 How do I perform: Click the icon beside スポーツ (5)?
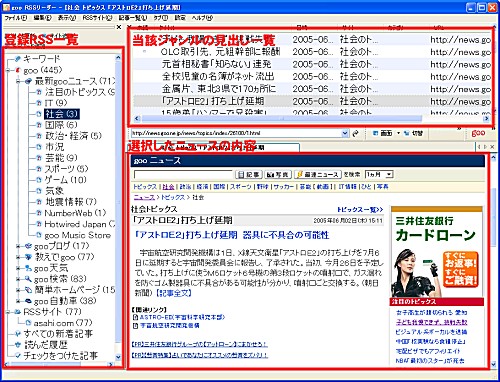(x=39, y=169)
